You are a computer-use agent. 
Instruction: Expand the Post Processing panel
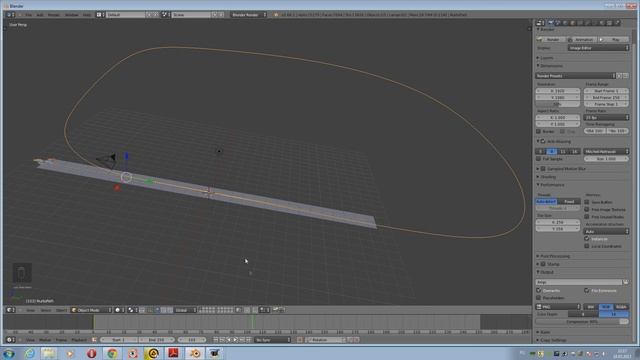[x=554, y=256]
